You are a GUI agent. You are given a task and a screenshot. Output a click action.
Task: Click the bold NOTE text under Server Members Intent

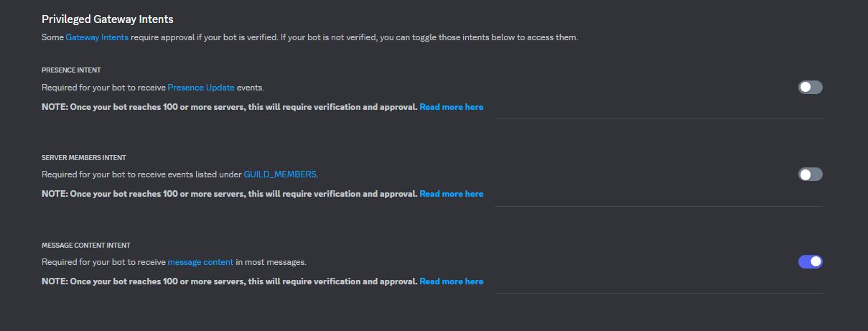[x=230, y=194]
